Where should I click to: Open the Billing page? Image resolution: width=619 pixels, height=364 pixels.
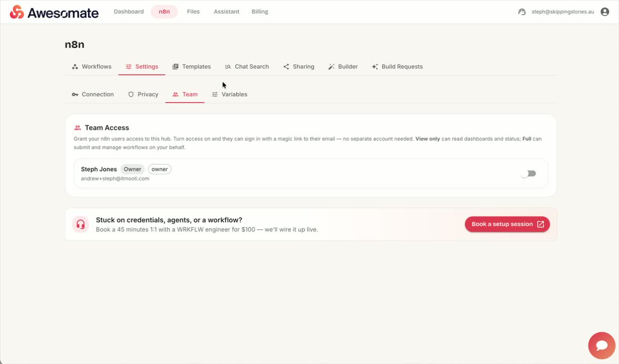click(x=260, y=12)
